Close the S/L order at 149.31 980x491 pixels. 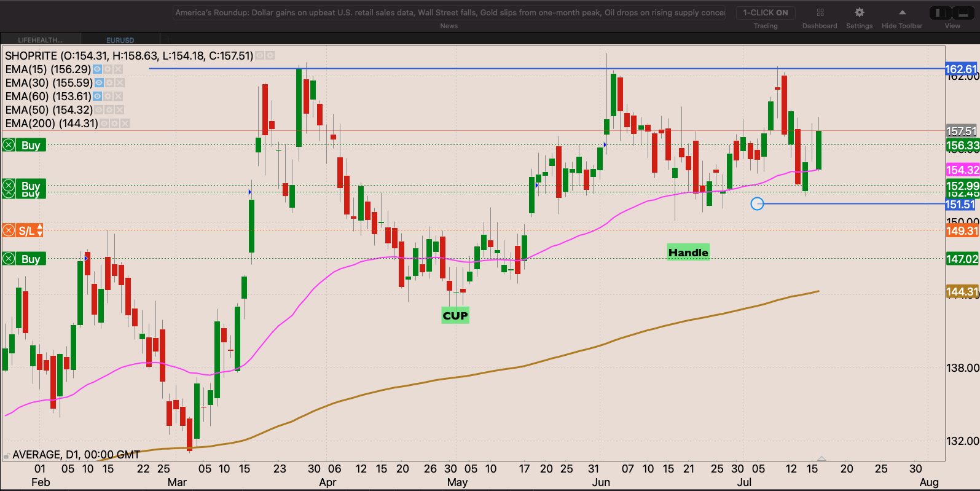click(x=9, y=231)
